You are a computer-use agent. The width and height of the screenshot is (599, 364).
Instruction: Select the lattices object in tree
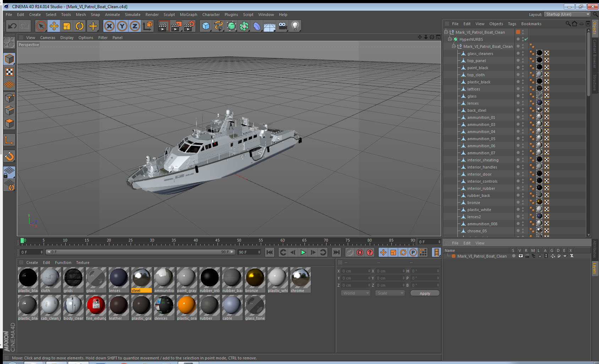click(473, 89)
